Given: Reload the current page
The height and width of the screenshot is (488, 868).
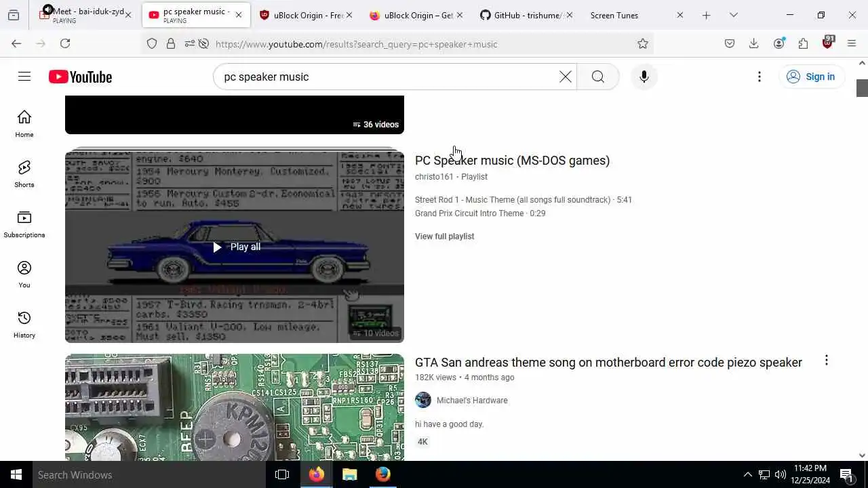Looking at the screenshot, I should point(65,43).
